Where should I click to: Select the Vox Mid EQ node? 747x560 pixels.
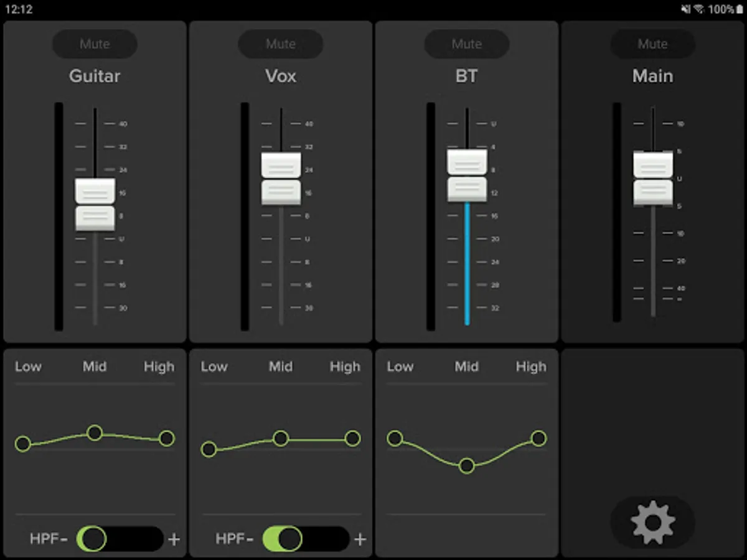coord(281,439)
